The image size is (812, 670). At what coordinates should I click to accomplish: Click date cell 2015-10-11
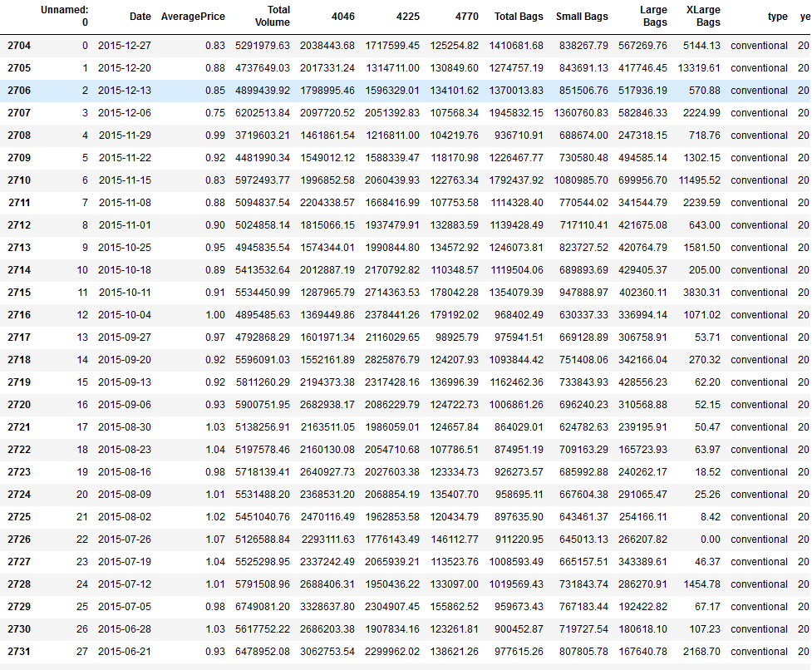(125, 293)
